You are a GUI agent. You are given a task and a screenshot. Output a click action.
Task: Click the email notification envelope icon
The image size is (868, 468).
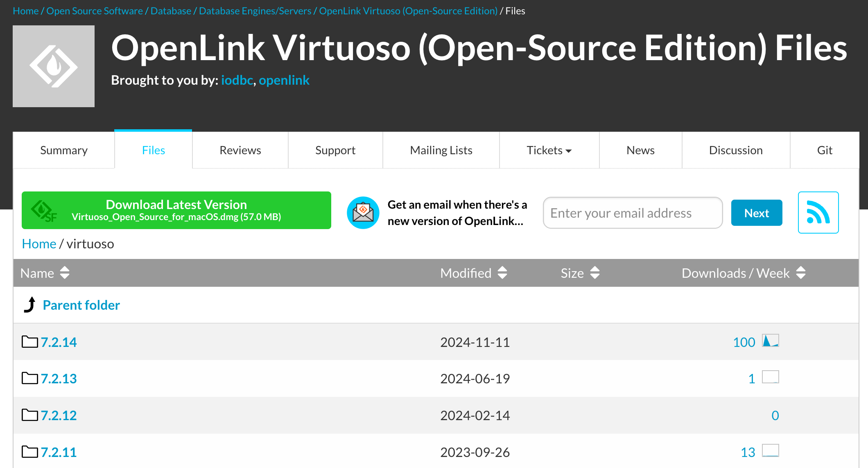click(x=363, y=212)
